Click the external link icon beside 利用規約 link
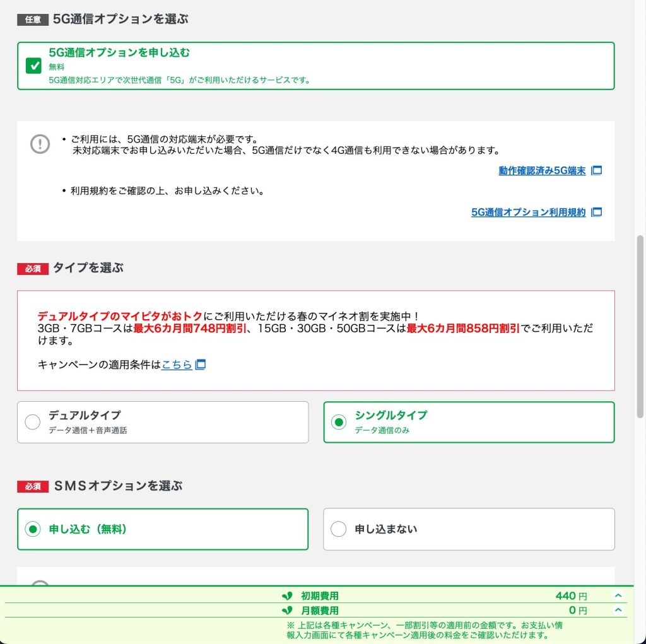 pos(596,213)
